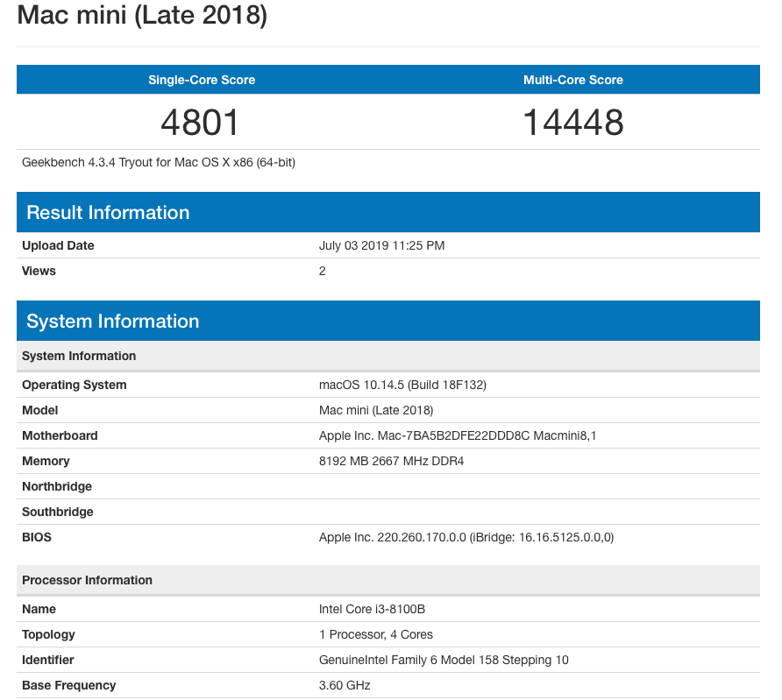
Task: Select the processor "Name" row label
Action: [39, 609]
